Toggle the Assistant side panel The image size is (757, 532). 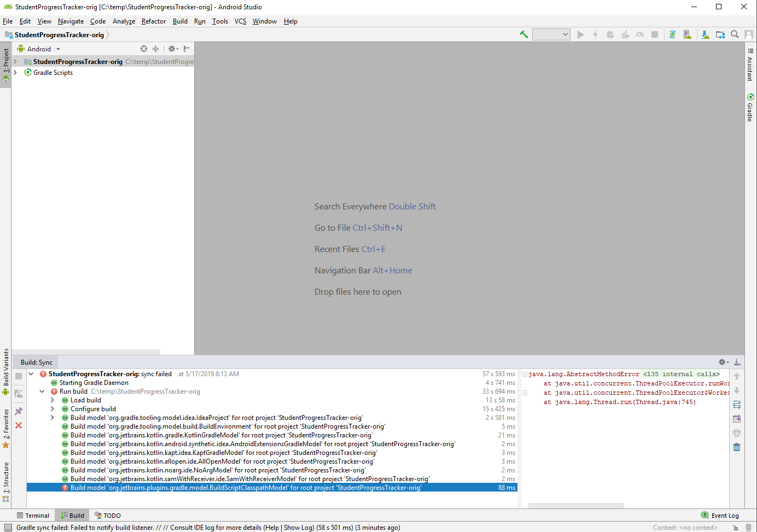[x=750, y=65]
